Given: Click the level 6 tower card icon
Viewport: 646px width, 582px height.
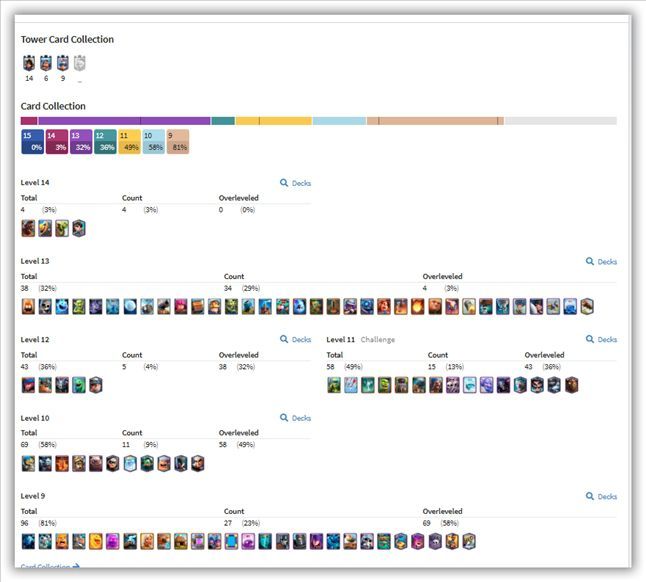Looking at the screenshot, I should [x=46, y=63].
